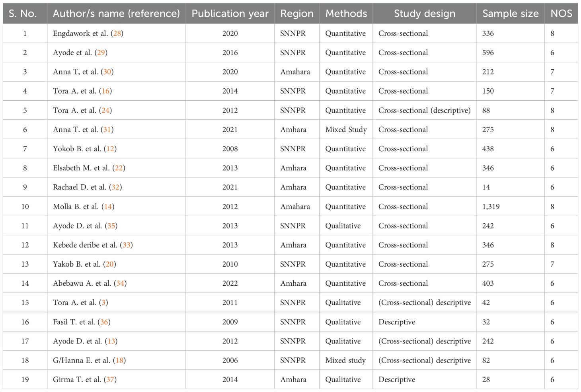Click 'Amahara' region in Molla B. row
Image resolution: width=581 pixels, height=392 pixels.
click(295, 207)
